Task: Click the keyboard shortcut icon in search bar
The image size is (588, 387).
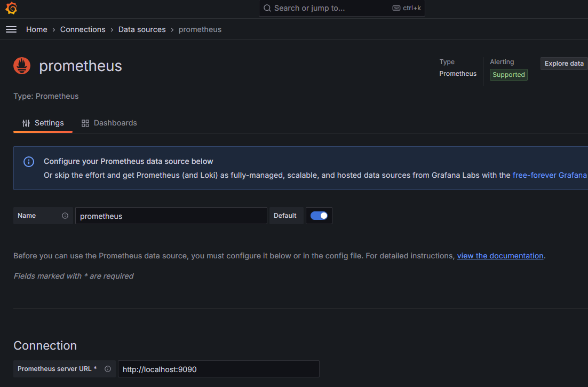Action: [396, 8]
